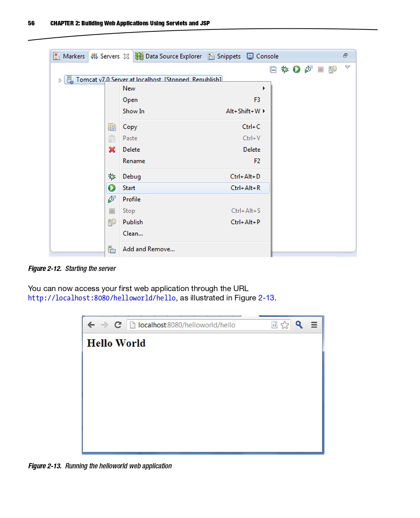This screenshot has width=420, height=518.
Task: Click the Hello World heading text
Action: pos(116,343)
